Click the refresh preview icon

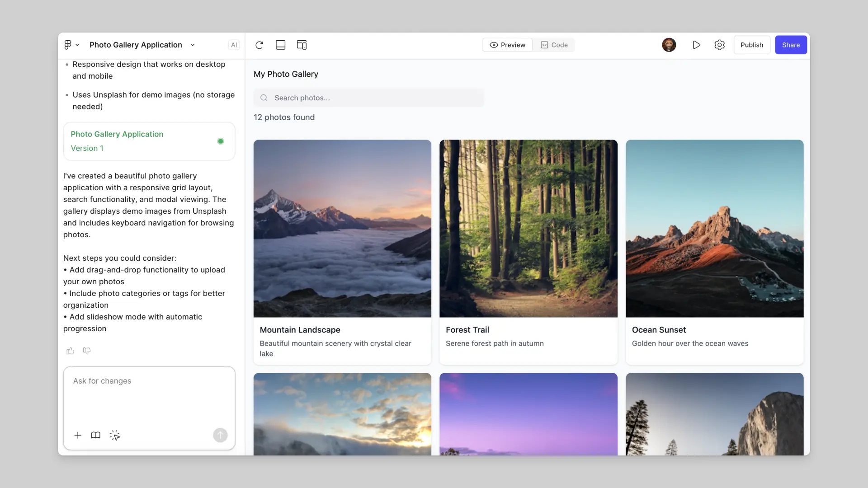point(259,45)
